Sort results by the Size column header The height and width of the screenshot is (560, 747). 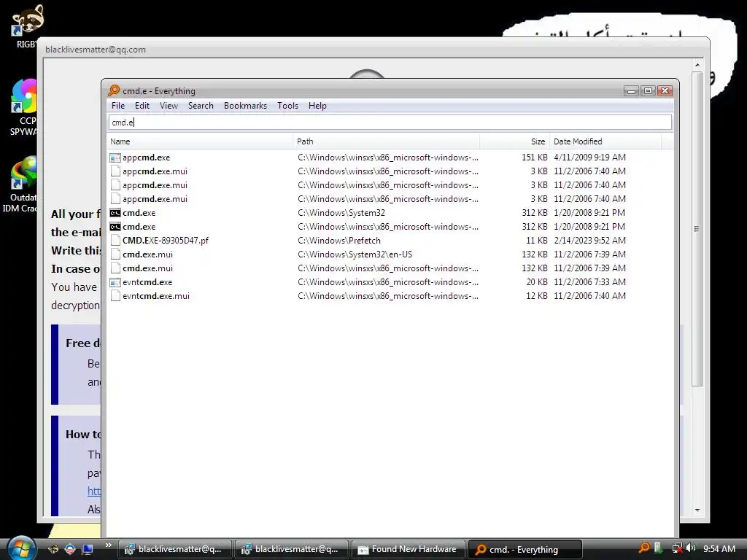[514, 141]
